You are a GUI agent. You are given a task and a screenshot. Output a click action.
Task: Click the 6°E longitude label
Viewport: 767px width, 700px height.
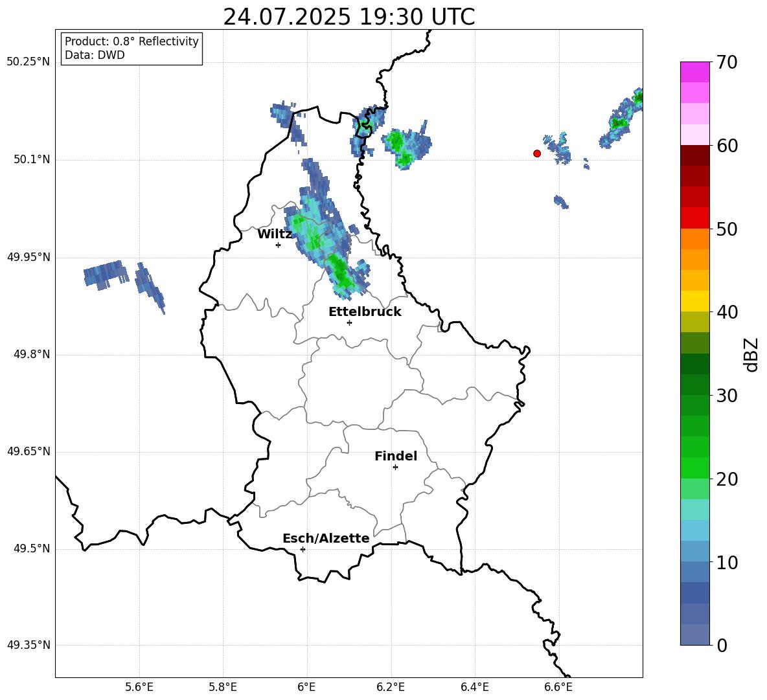coord(306,687)
